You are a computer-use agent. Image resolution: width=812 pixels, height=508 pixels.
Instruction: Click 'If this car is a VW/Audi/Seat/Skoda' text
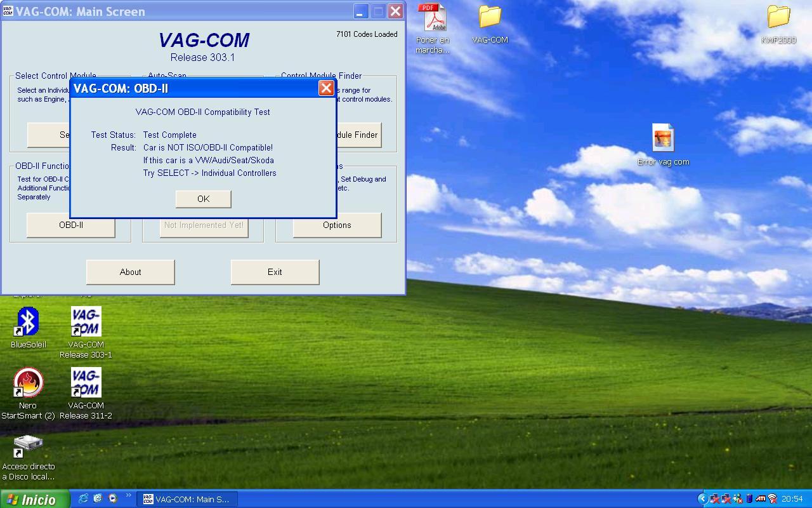tap(209, 160)
